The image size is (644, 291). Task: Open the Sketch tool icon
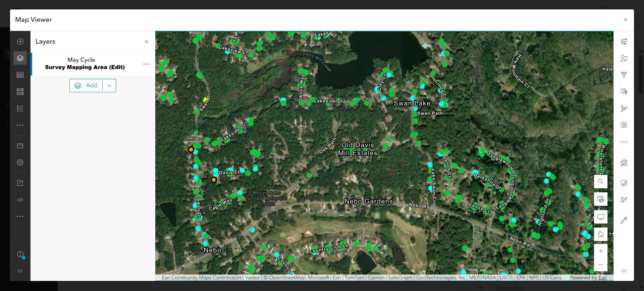point(624,200)
